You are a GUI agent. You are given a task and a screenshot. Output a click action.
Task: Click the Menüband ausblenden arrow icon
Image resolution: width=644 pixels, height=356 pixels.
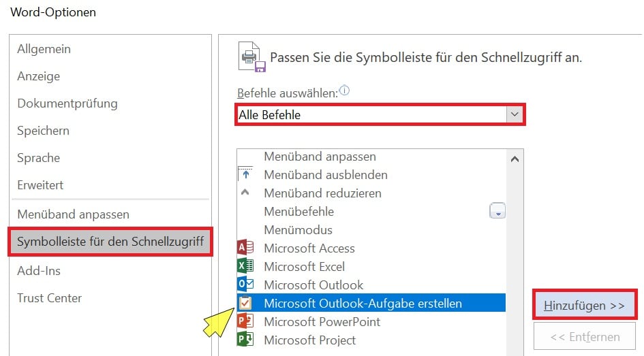(245, 175)
